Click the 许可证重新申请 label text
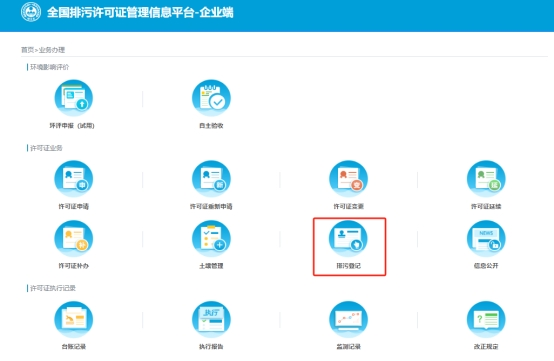 [x=211, y=206]
